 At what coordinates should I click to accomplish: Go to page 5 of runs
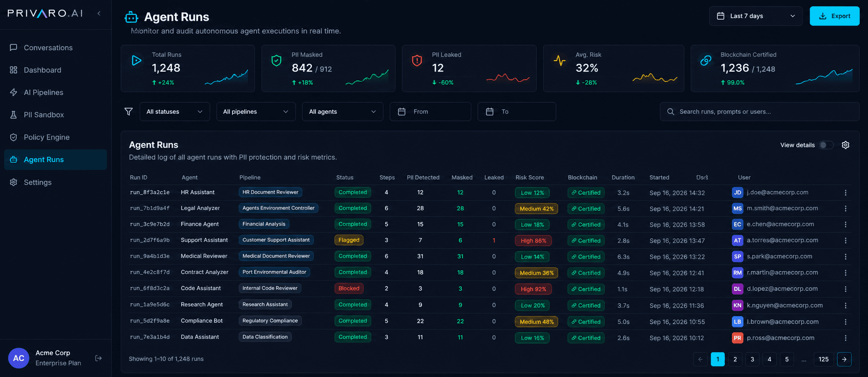pos(787,359)
